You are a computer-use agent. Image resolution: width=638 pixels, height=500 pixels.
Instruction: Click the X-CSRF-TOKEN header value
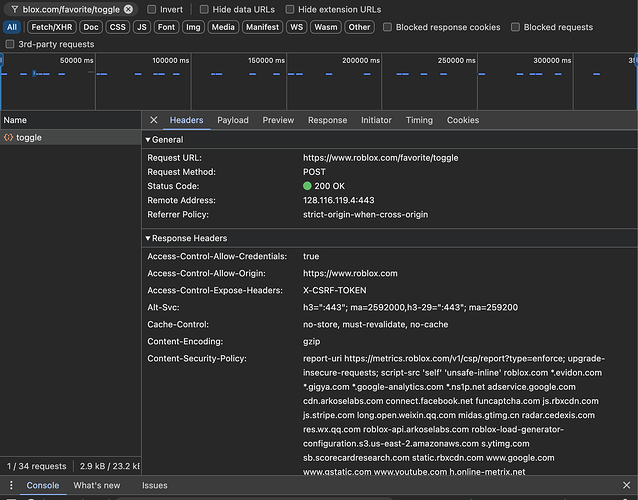click(x=334, y=290)
